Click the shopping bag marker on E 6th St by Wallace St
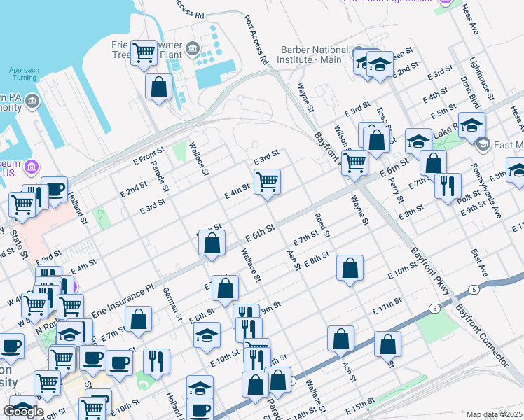This screenshot has width=524, height=420. [212, 242]
